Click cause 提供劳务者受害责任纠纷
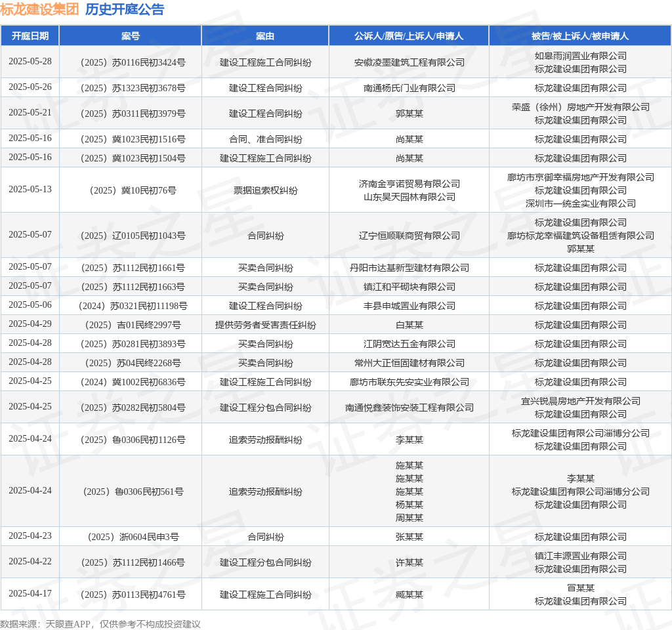The height and width of the screenshot is (630, 672). 265,325
